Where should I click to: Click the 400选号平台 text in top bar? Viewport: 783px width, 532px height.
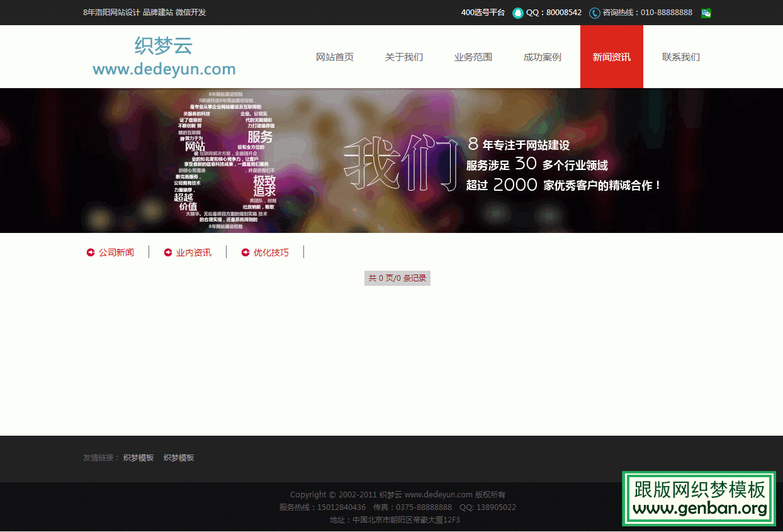[x=483, y=13]
